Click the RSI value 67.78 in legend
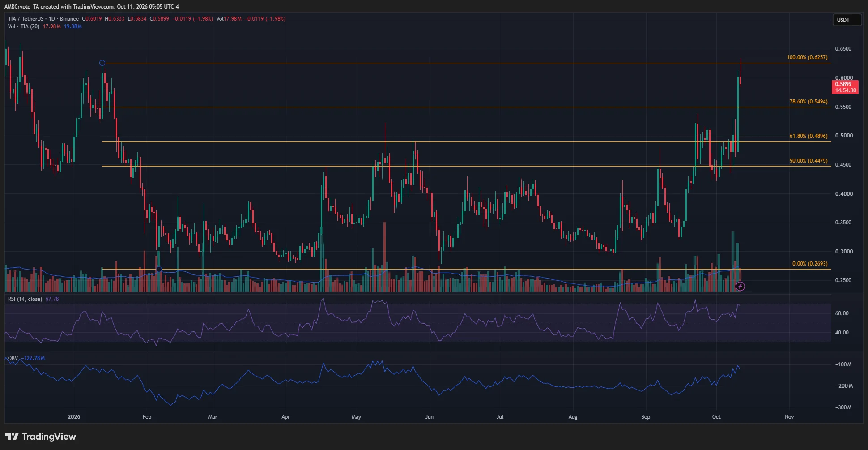 coord(52,299)
